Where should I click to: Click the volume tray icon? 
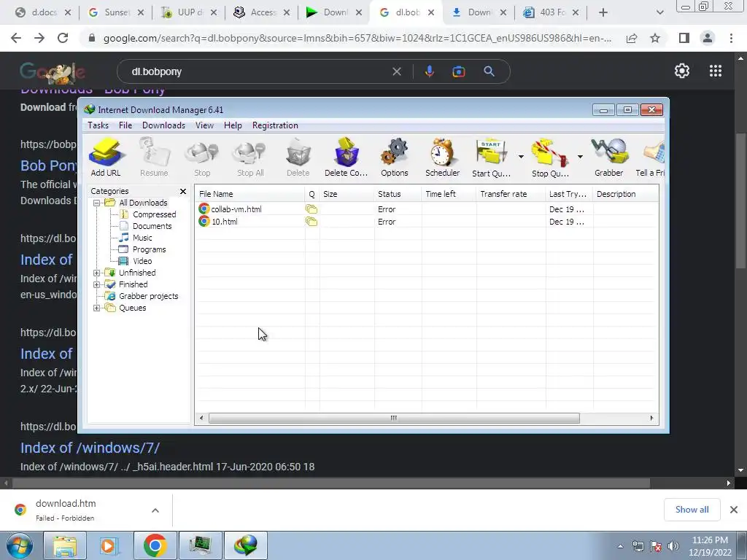click(x=673, y=547)
